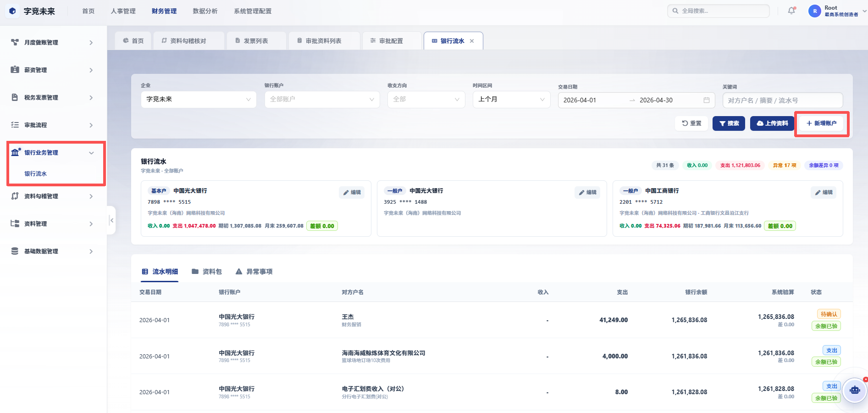Edit the 7898 **** 5515 光大银行 account

coord(352,192)
